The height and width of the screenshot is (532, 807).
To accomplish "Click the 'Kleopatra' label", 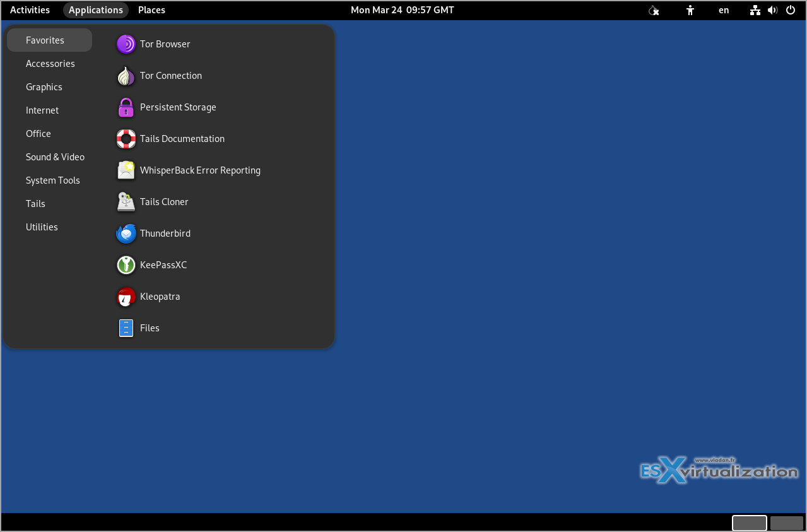I will click(x=160, y=297).
